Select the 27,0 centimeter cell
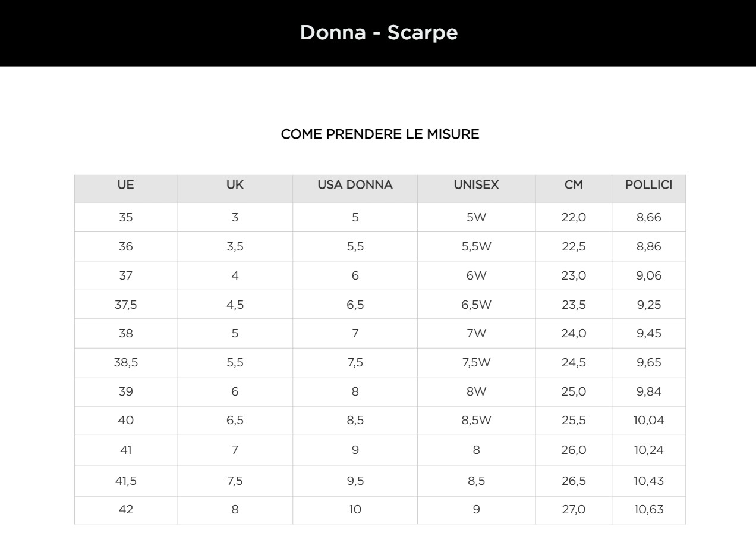The width and height of the screenshot is (756, 536). [574, 509]
